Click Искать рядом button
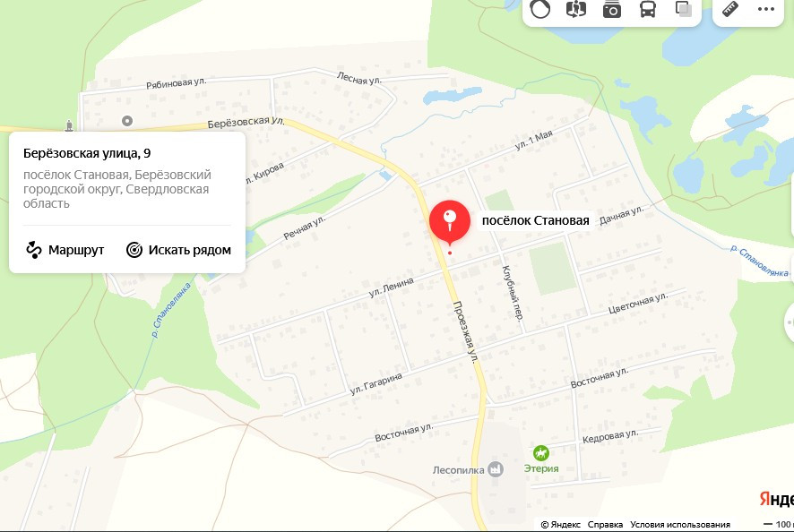This screenshot has width=794, height=532. coord(178,250)
